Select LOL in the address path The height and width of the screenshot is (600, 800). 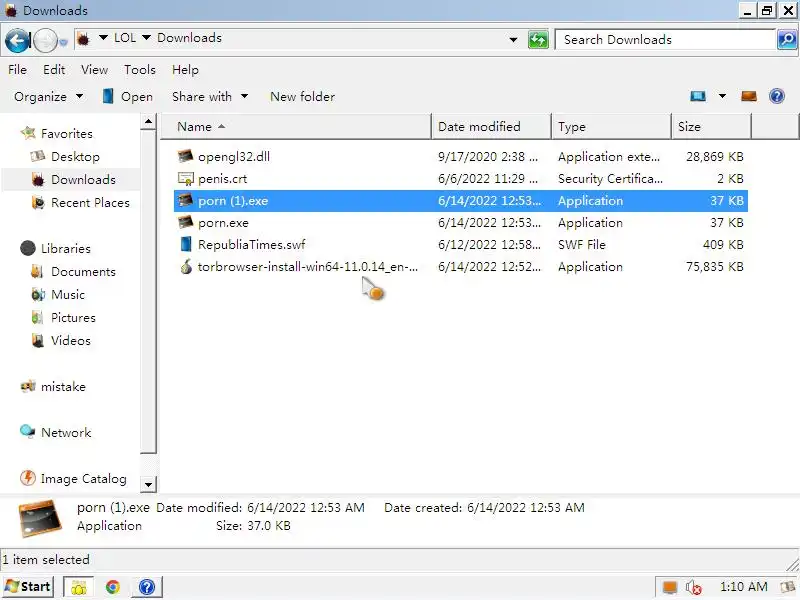point(125,38)
